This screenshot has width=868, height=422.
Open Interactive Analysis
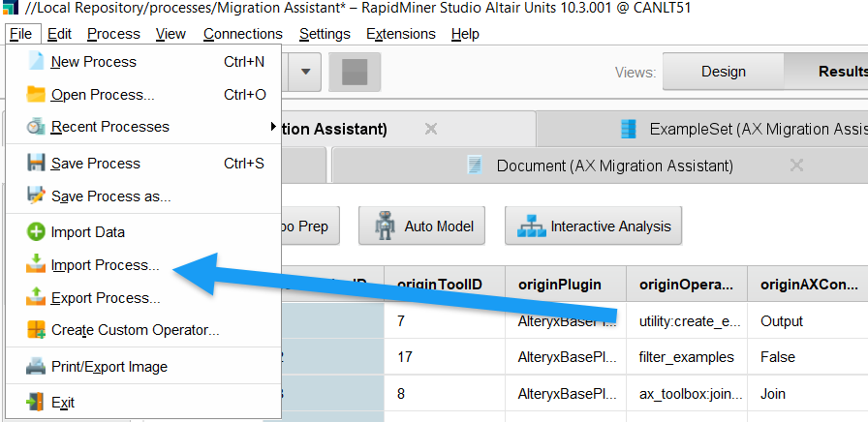(593, 226)
